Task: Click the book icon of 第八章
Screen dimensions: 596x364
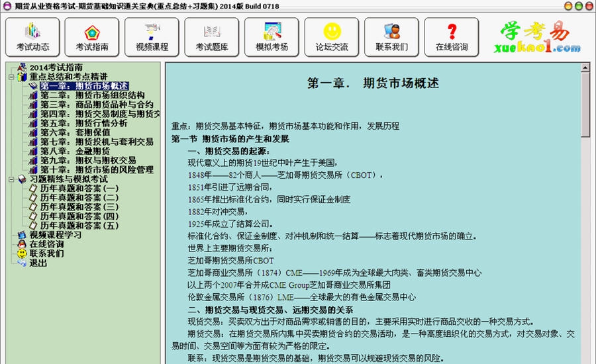Action: point(34,151)
